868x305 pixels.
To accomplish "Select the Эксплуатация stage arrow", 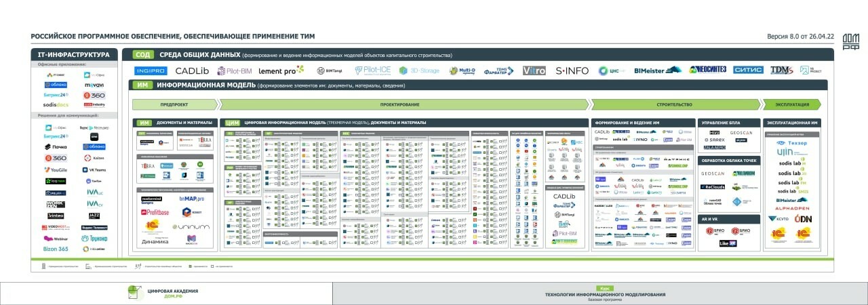I will [792, 104].
